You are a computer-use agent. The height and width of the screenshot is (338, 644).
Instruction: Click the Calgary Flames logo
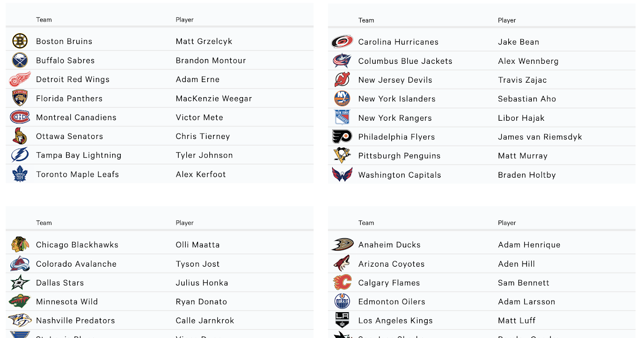342,283
